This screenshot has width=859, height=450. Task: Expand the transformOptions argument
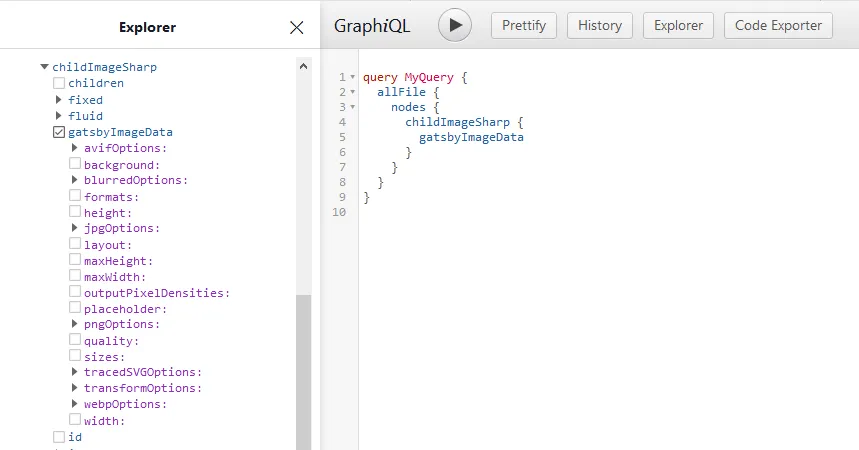pos(75,388)
